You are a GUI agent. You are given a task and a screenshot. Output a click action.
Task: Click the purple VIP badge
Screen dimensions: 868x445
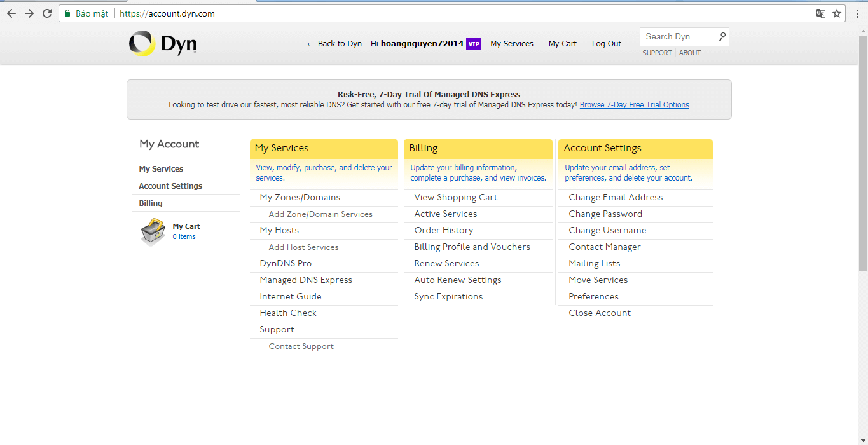pyautogui.click(x=473, y=44)
